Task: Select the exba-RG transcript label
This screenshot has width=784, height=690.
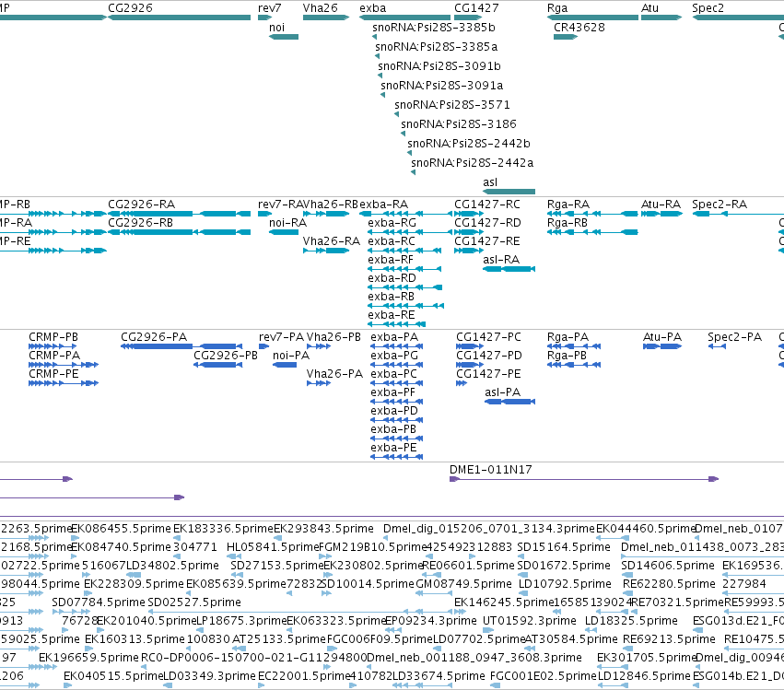Action: tap(392, 223)
